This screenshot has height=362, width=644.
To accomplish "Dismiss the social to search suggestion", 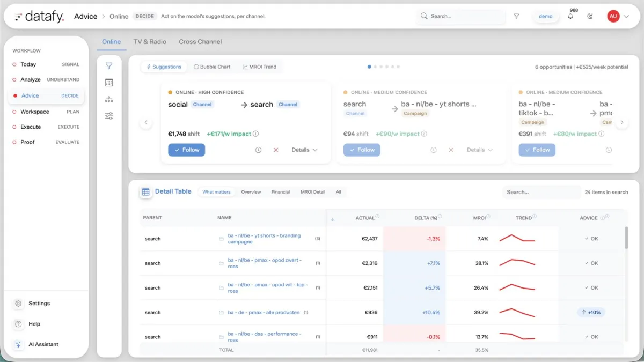I will coord(276,150).
